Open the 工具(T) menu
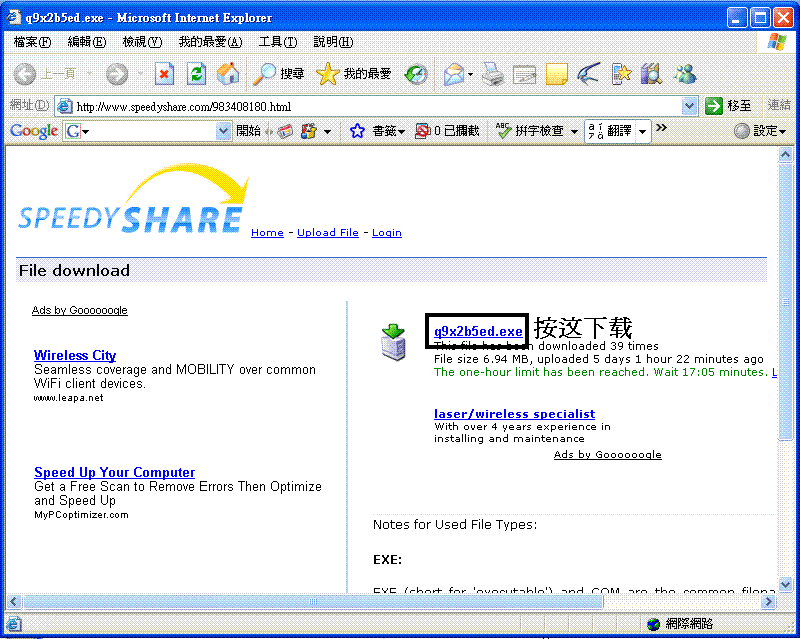800x639 pixels. 278,42
